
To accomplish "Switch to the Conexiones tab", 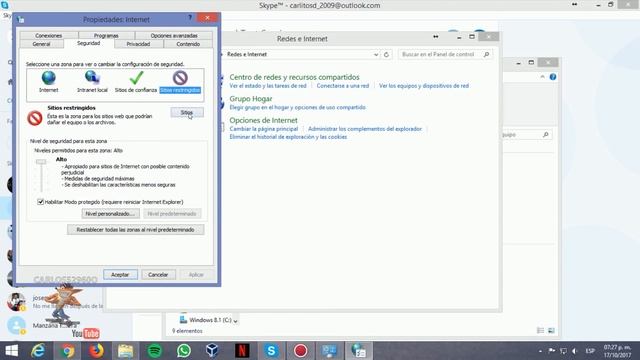I will pyautogui.click(x=49, y=36).
